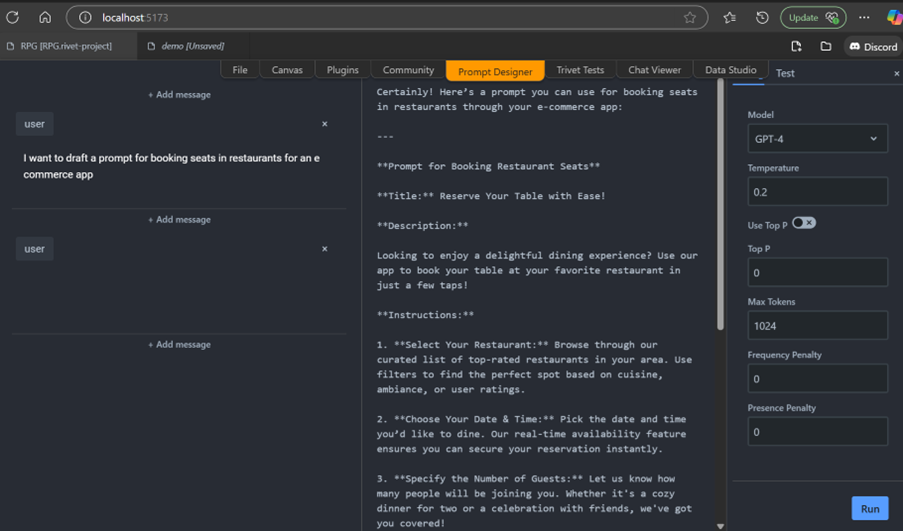The image size is (903, 531).
Task: Open browser history icon
Action: (x=762, y=18)
